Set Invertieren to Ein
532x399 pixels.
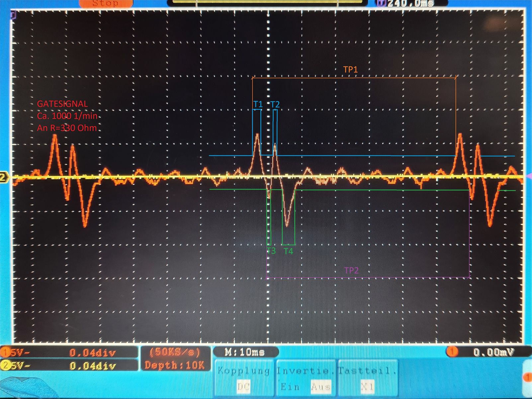pyautogui.click(x=290, y=387)
